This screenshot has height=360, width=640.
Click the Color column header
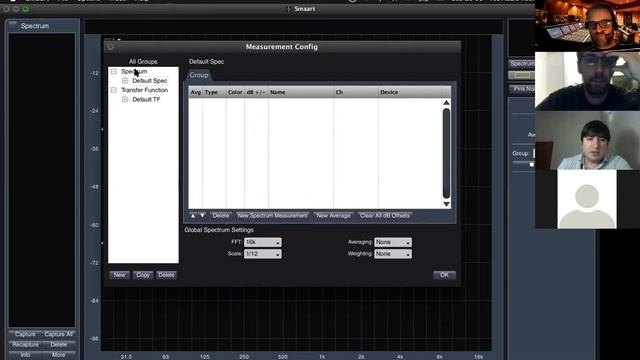click(x=235, y=92)
